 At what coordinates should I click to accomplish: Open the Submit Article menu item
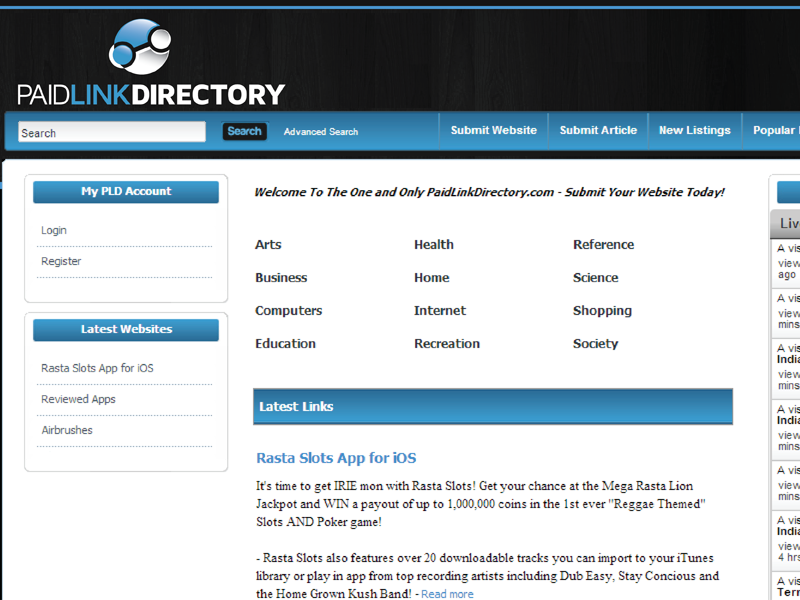598,131
